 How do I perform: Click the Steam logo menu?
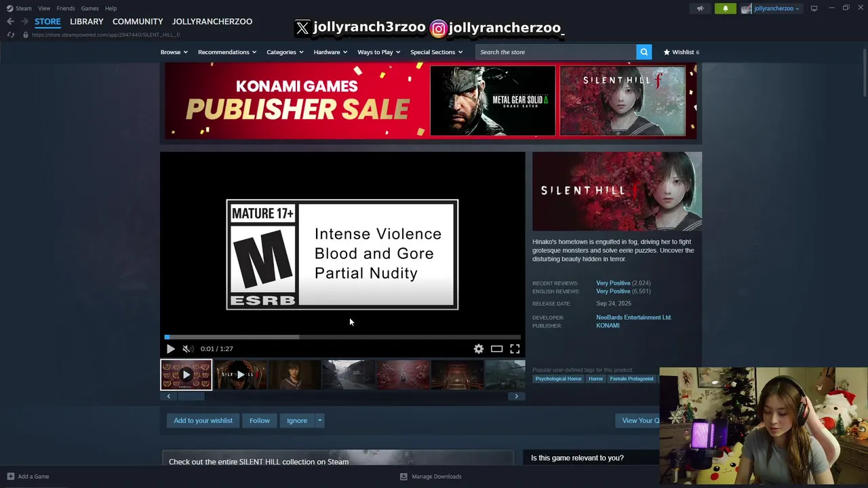[19, 8]
